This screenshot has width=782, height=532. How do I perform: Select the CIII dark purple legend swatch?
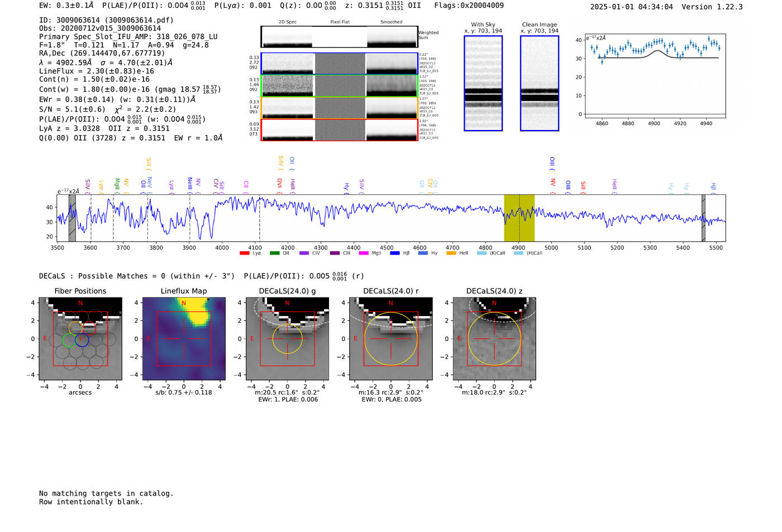pos(335,253)
